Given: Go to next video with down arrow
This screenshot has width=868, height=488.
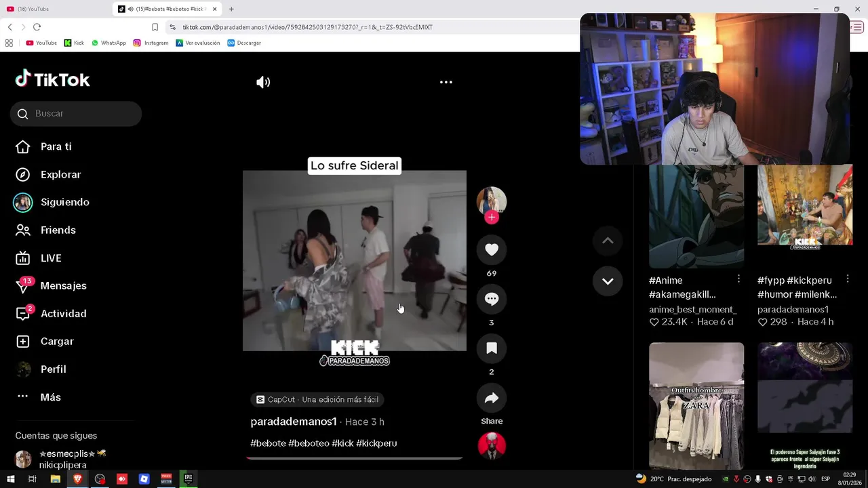Looking at the screenshot, I should point(608,281).
